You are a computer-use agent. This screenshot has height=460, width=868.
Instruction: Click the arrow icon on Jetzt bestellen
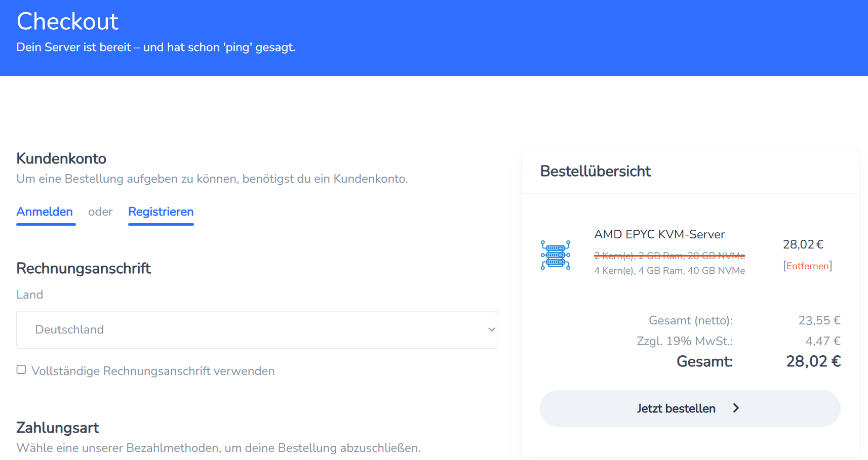[736, 408]
